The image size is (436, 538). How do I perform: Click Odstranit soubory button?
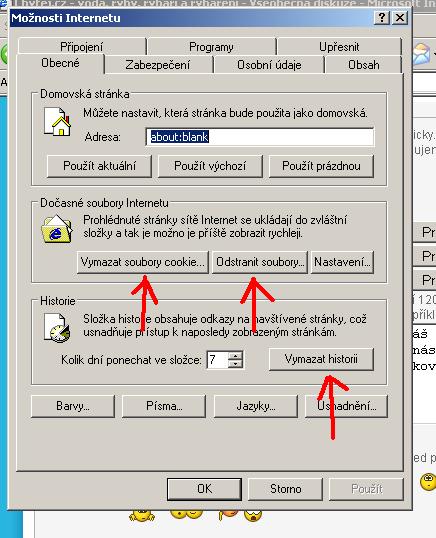[x=260, y=262]
